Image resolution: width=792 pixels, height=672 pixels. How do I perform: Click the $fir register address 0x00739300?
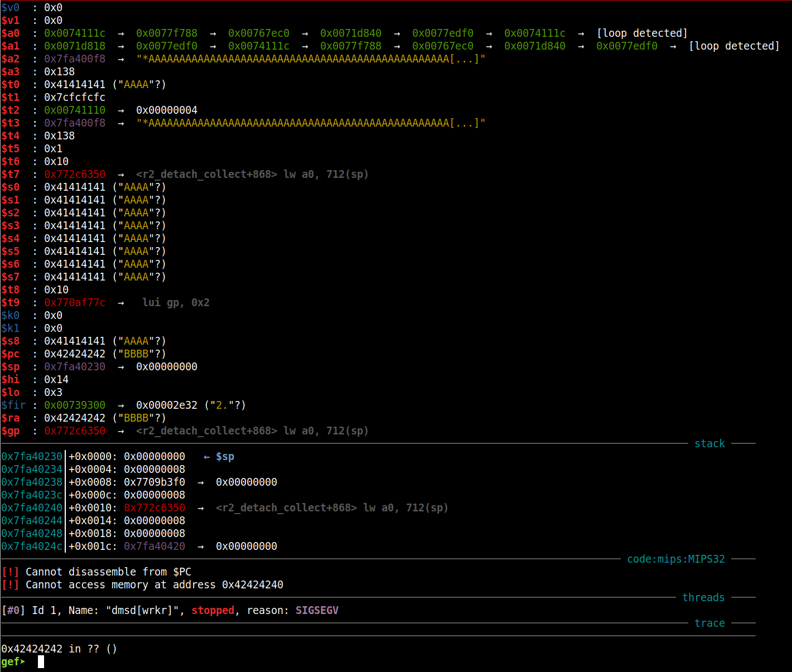click(x=75, y=405)
